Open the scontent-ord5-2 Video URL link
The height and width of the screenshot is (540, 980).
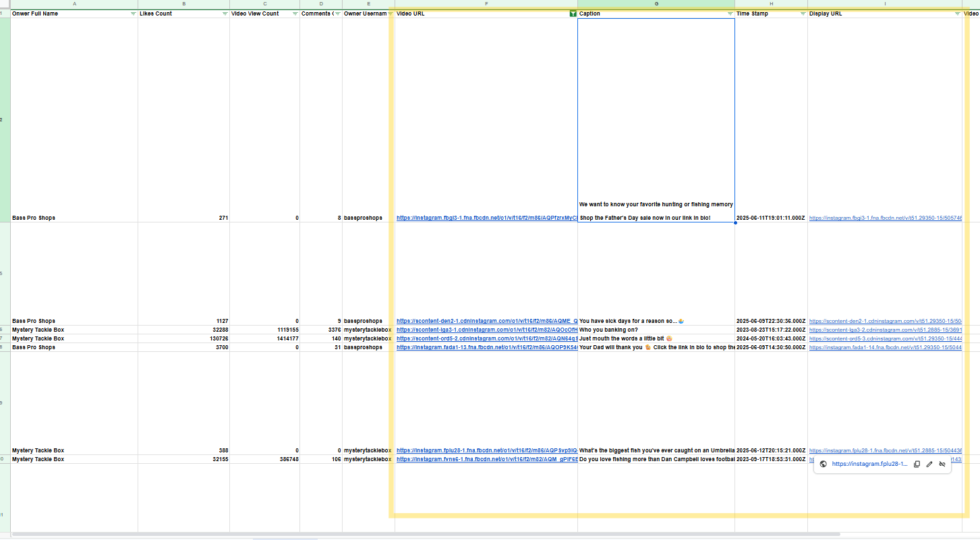[487, 338]
